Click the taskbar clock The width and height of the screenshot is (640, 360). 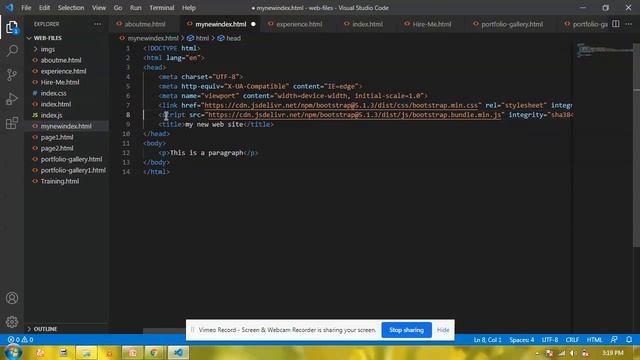click(613, 353)
